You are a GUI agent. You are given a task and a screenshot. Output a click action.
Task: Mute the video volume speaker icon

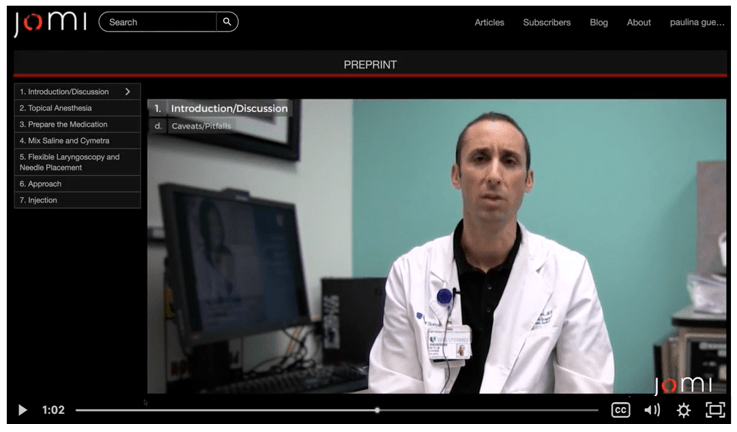(652, 410)
